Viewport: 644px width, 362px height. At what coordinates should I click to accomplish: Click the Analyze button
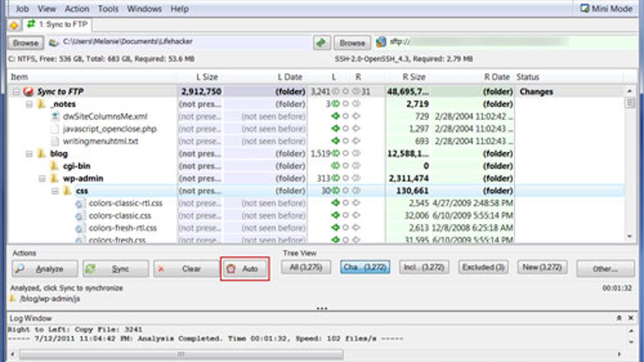(x=45, y=269)
